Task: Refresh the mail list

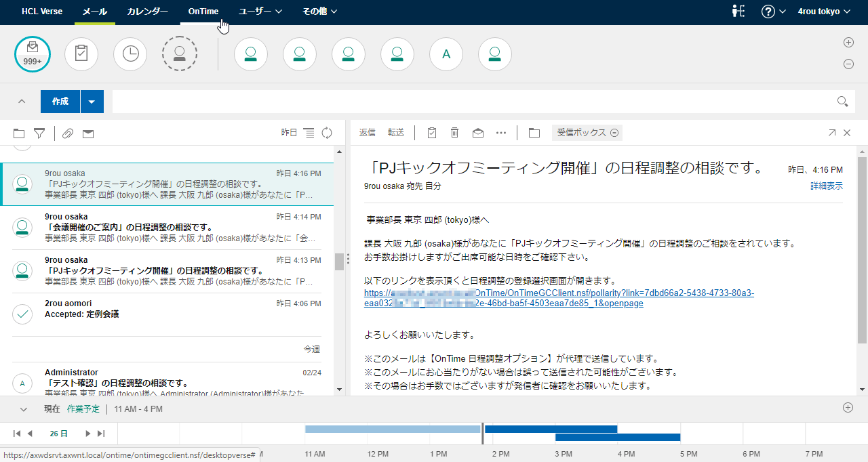Action: click(327, 133)
